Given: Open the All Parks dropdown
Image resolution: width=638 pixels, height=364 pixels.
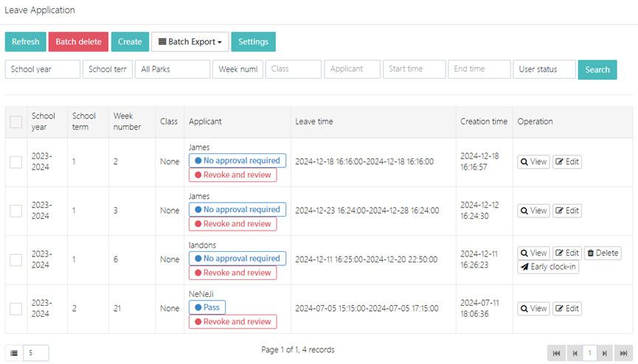Looking at the screenshot, I should (173, 69).
